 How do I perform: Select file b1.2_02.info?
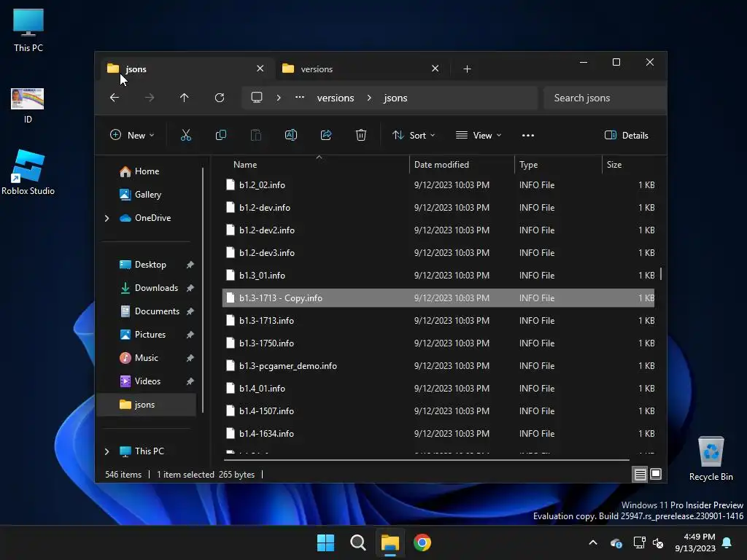[x=438, y=184]
